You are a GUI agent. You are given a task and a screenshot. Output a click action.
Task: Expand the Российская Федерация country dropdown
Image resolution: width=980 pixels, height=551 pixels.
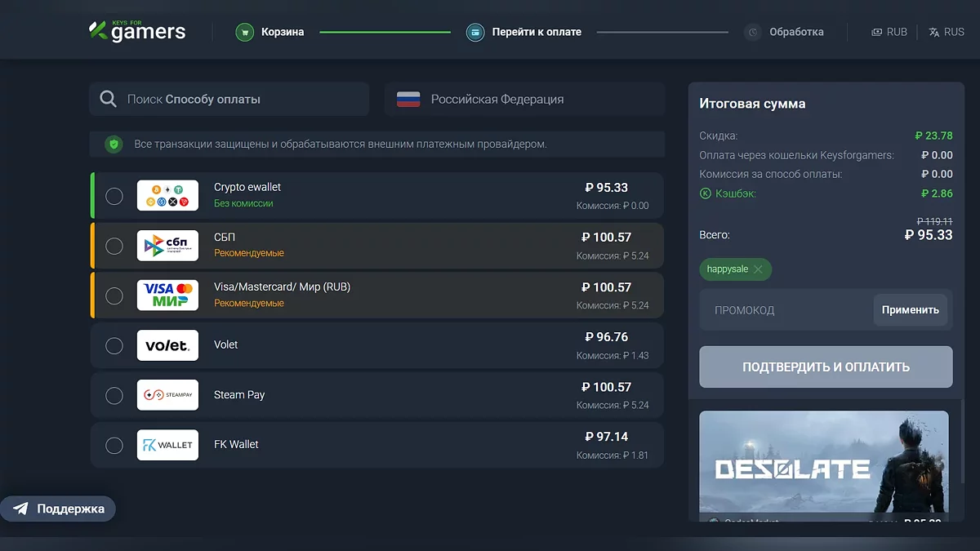525,100
